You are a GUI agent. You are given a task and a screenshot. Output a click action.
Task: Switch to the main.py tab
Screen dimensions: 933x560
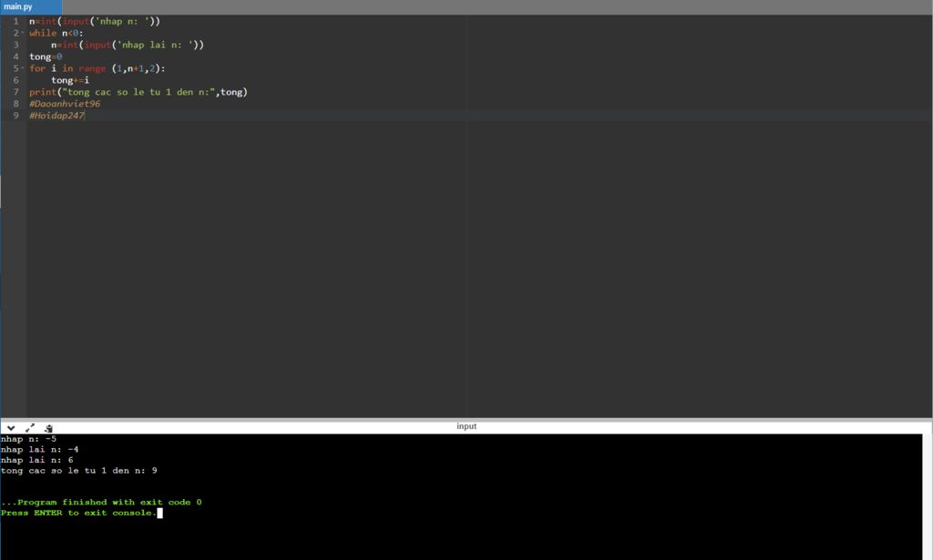(30, 7)
